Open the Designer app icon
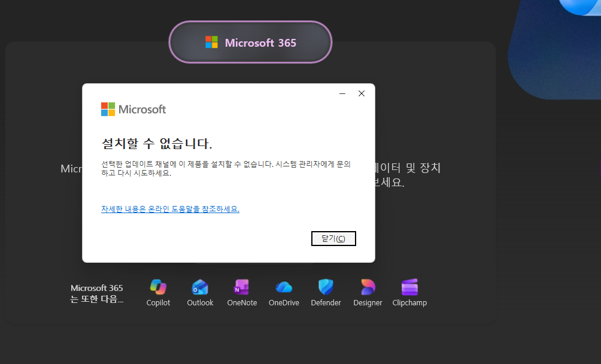The height and width of the screenshot is (364, 601). [x=368, y=287]
